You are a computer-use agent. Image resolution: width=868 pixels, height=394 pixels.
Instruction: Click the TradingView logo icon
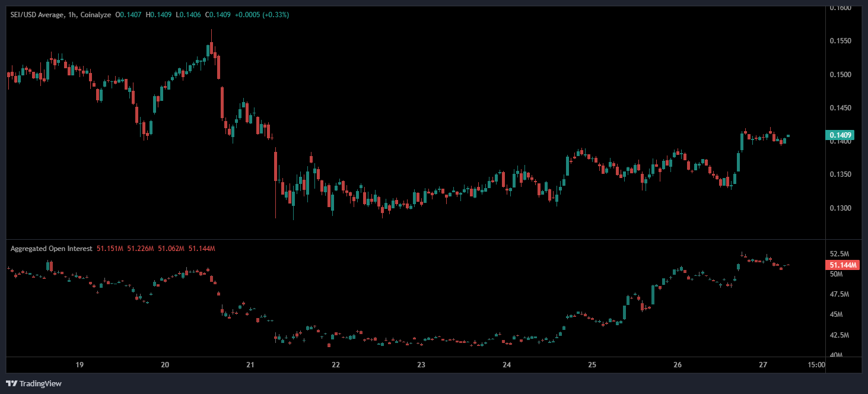11,383
